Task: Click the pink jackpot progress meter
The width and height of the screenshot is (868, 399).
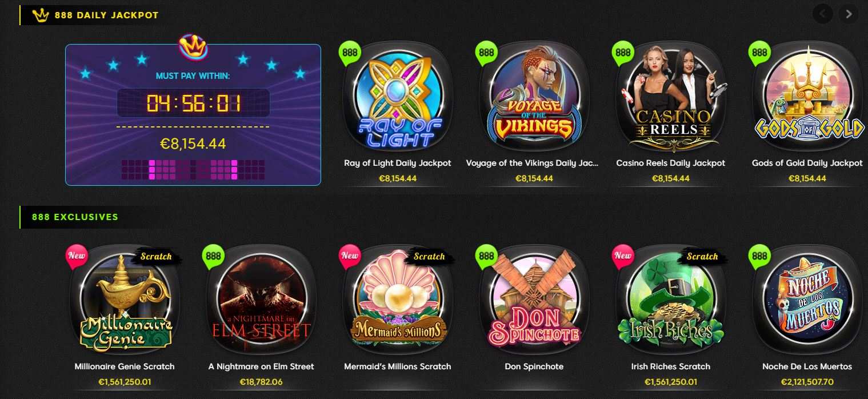Action: click(193, 170)
